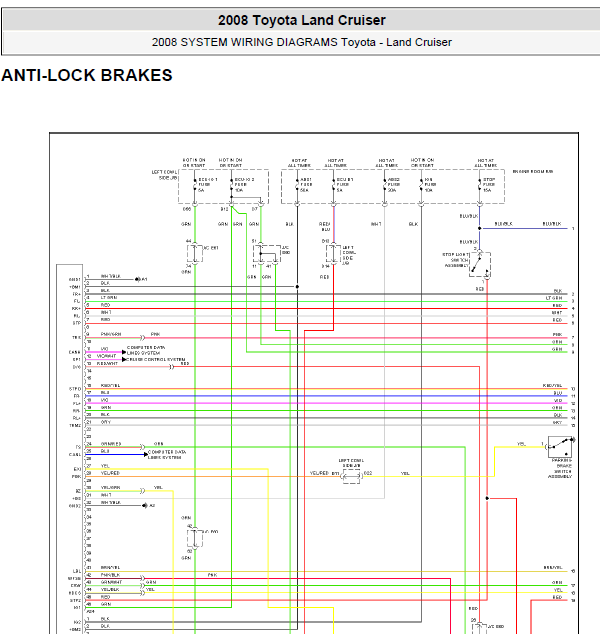This screenshot has width=600, height=634.
Task: Click the 'LT GRN' wire label at pin 4
Action: pyautogui.click(x=109, y=298)
